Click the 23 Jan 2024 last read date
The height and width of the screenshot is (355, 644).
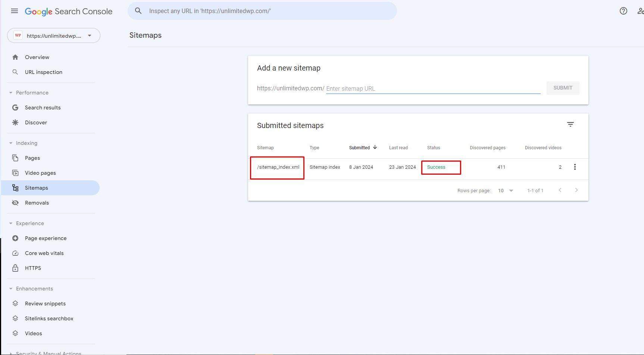[x=402, y=167]
